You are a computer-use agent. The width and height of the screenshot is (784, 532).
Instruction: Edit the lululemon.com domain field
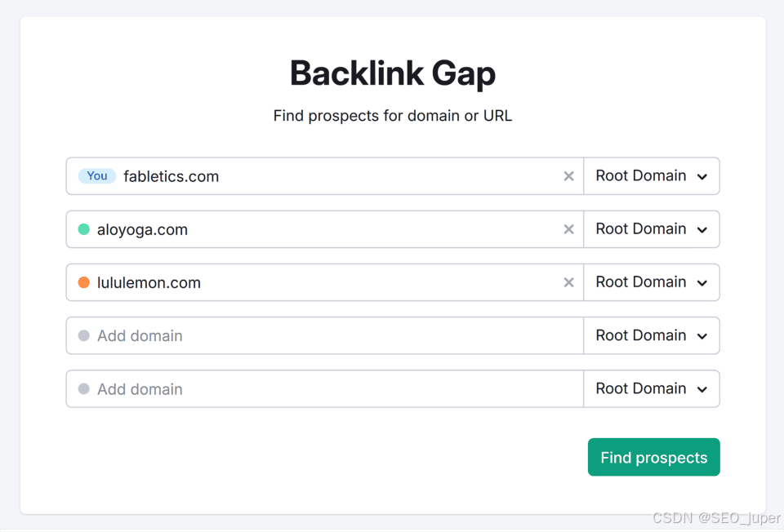coord(325,283)
